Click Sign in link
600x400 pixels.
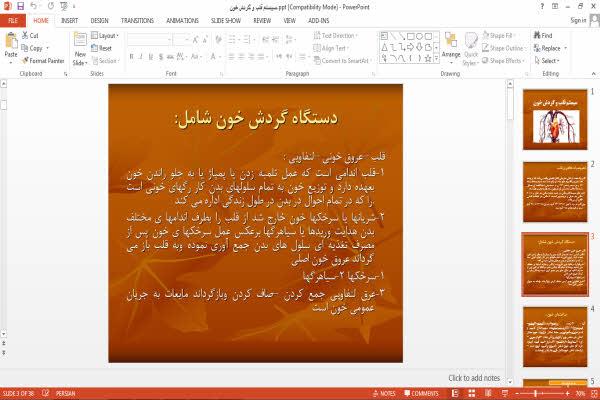(x=578, y=20)
